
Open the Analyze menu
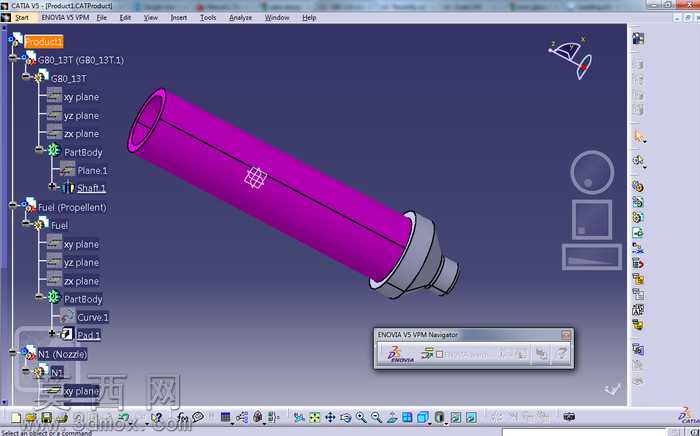pyautogui.click(x=240, y=17)
